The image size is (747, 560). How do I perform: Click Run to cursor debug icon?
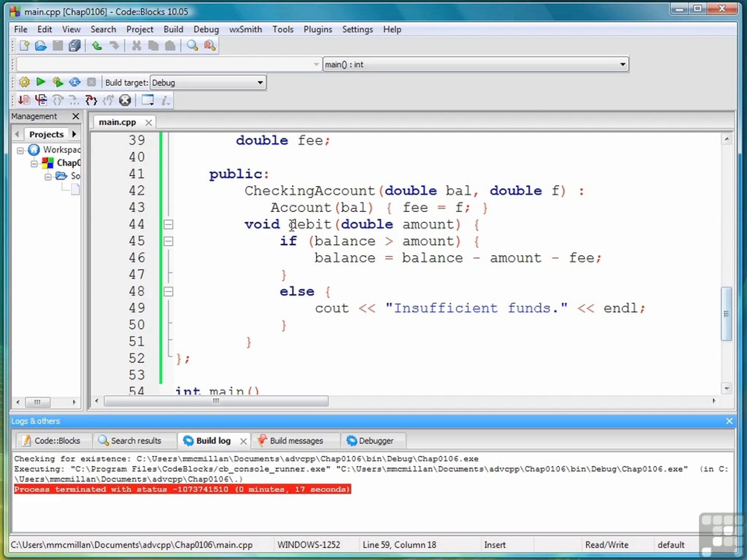[41, 100]
